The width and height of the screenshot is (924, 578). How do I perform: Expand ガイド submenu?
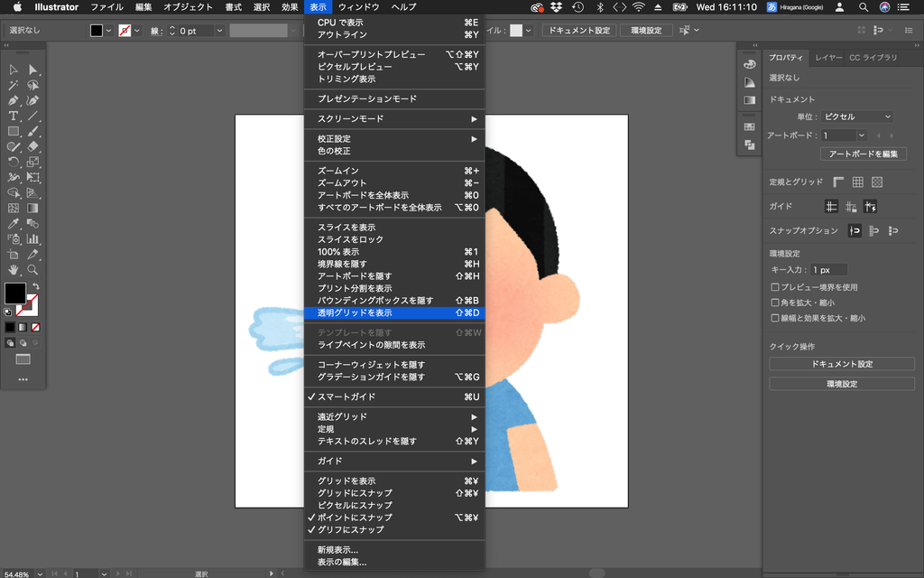[x=394, y=461]
